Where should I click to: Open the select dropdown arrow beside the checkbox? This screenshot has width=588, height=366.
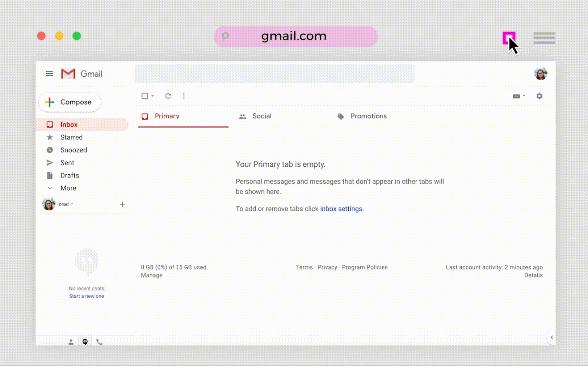click(152, 96)
